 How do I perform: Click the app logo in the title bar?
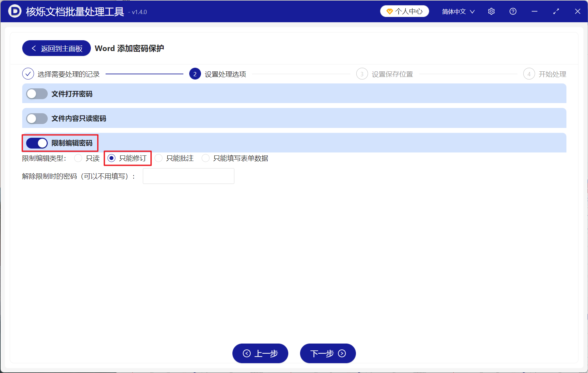(x=14, y=11)
